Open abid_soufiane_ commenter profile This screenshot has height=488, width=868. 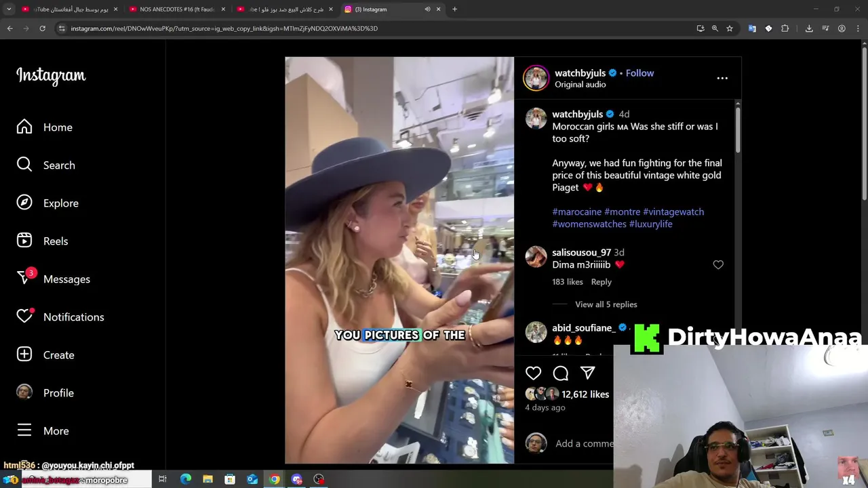(x=583, y=328)
